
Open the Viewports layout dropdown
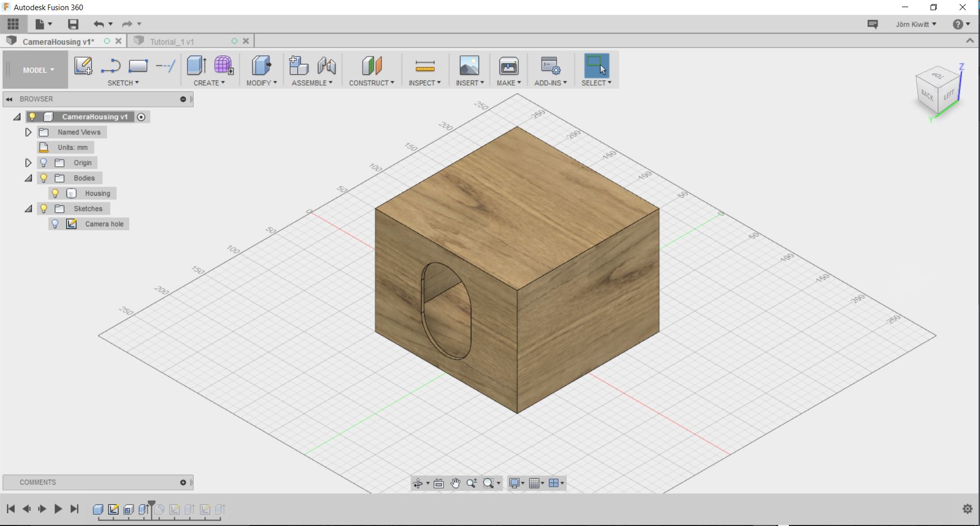coord(557,483)
